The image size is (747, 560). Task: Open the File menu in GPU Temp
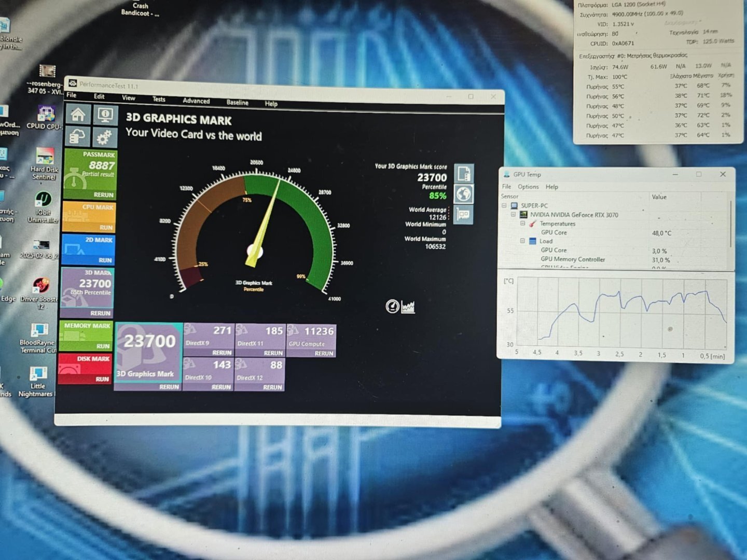(x=507, y=187)
